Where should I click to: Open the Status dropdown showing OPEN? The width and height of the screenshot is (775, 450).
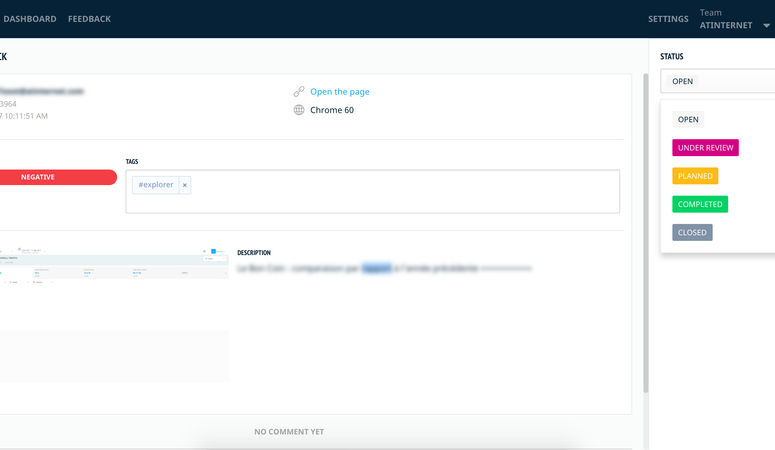718,81
